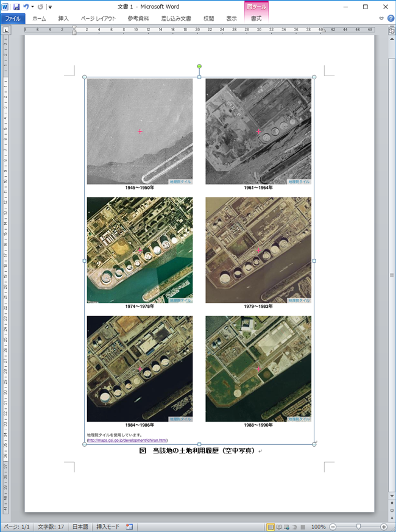
Task: Select the 1961～1964年 aerial photo
Action: pos(258,131)
